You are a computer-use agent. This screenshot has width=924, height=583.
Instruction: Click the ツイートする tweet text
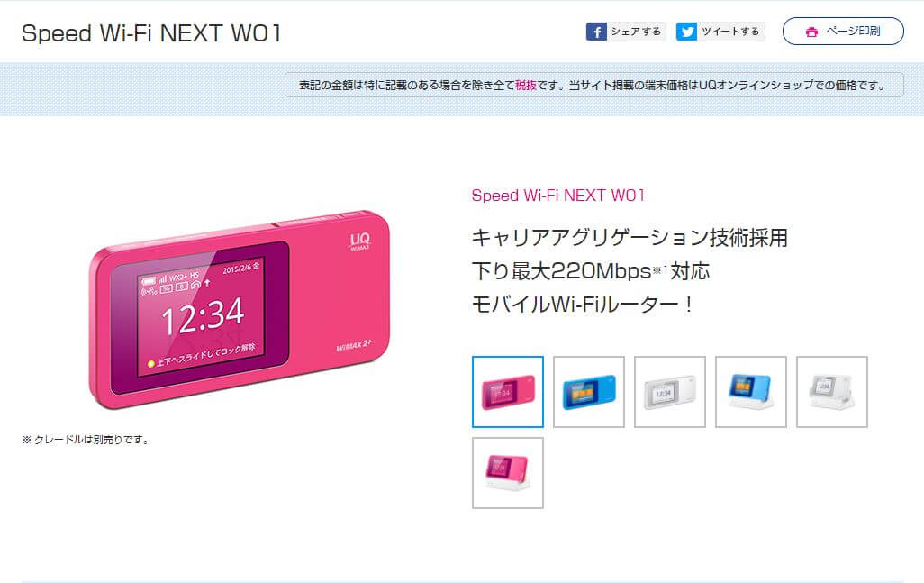click(730, 32)
